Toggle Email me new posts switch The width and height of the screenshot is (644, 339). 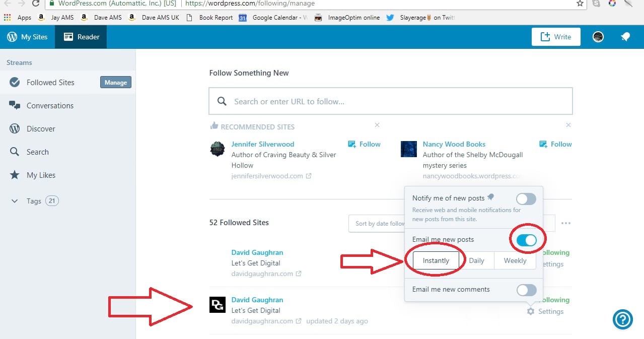tap(526, 240)
